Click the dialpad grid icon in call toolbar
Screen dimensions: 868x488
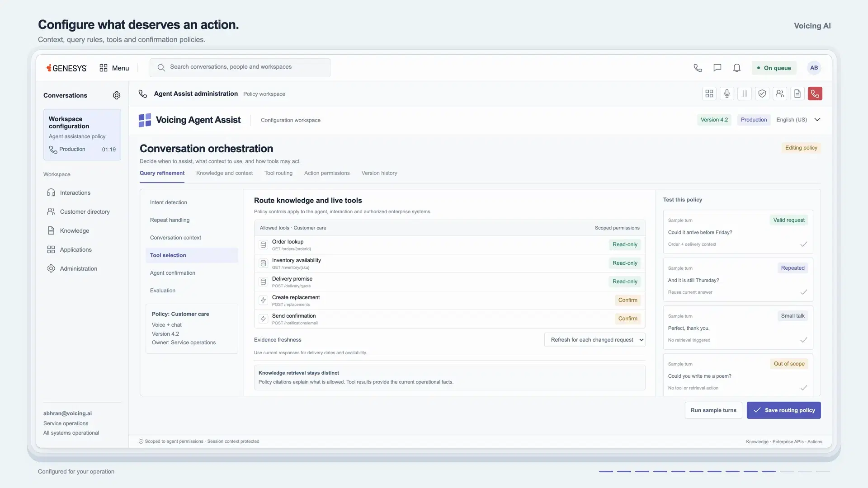coord(709,94)
